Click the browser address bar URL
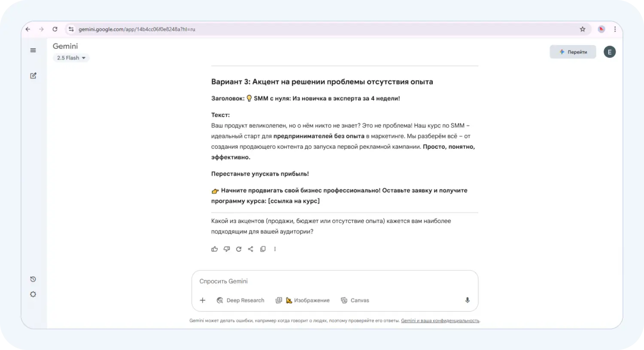The image size is (644, 350). (x=137, y=29)
